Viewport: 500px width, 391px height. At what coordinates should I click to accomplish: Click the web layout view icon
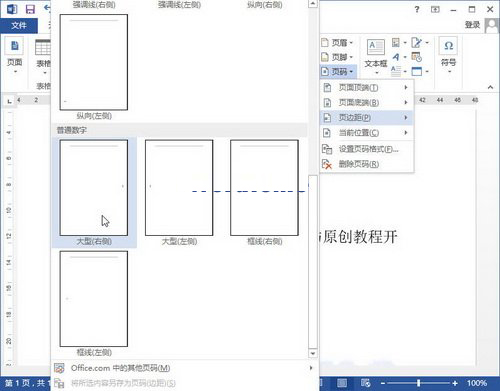pyautogui.click(x=365, y=383)
